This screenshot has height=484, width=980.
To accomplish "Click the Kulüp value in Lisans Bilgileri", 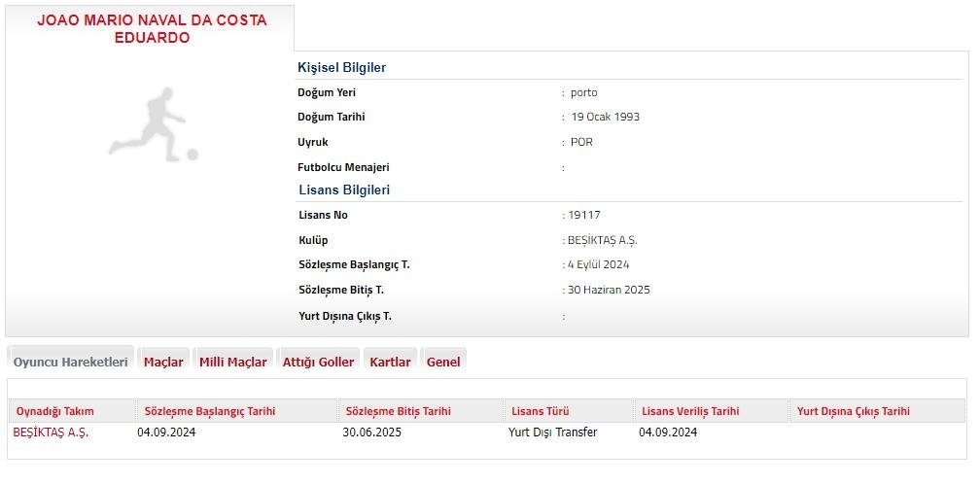I will pyautogui.click(x=602, y=240).
